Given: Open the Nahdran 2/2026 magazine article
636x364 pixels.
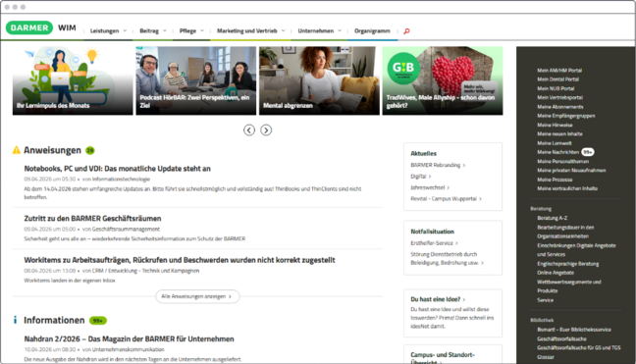Looking at the screenshot, I should click(129, 338).
